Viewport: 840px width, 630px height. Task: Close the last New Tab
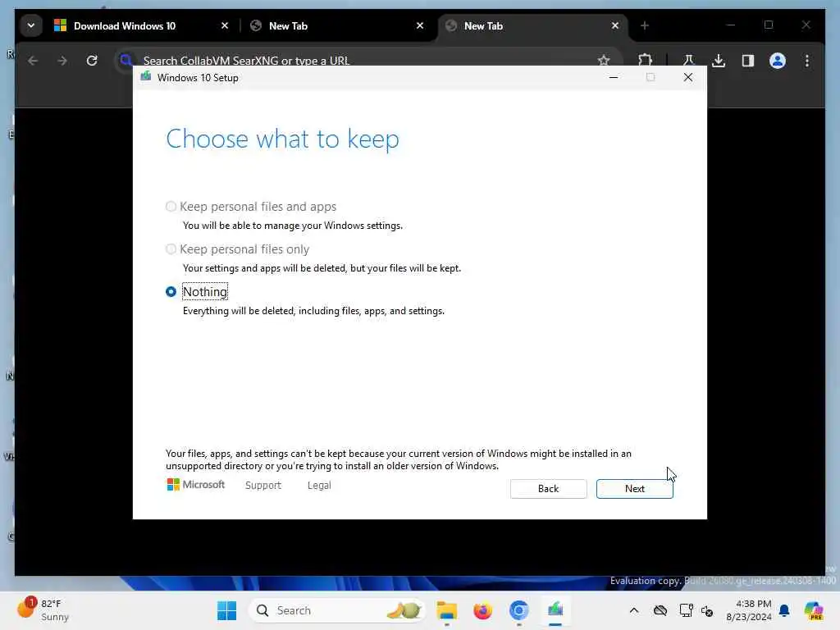[615, 25]
